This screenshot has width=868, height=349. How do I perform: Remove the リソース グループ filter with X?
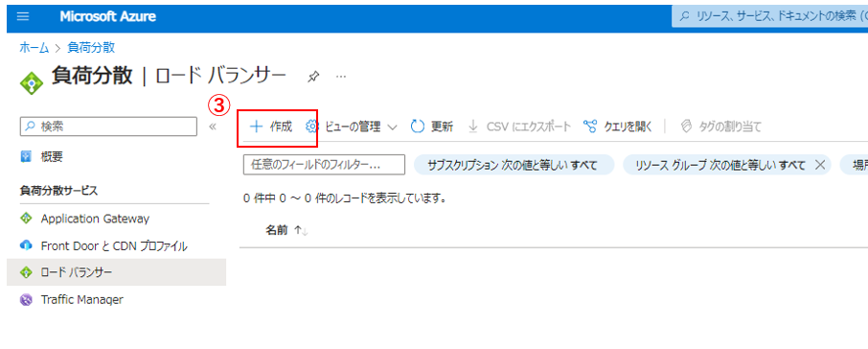820,165
